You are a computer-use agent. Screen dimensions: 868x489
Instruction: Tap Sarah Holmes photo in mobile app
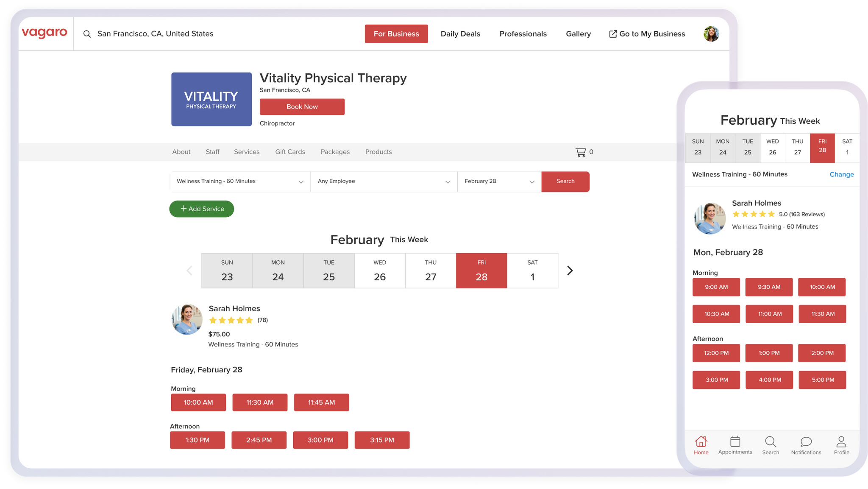coord(709,218)
